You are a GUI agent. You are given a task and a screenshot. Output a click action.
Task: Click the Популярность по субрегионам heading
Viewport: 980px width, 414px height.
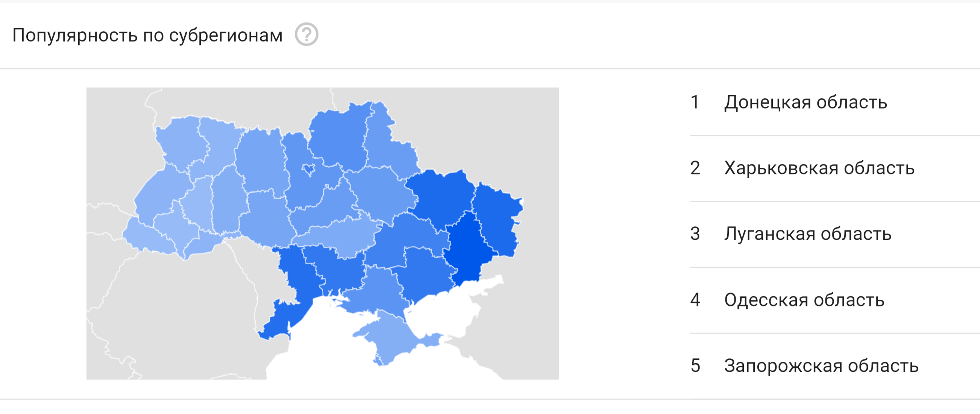148,35
